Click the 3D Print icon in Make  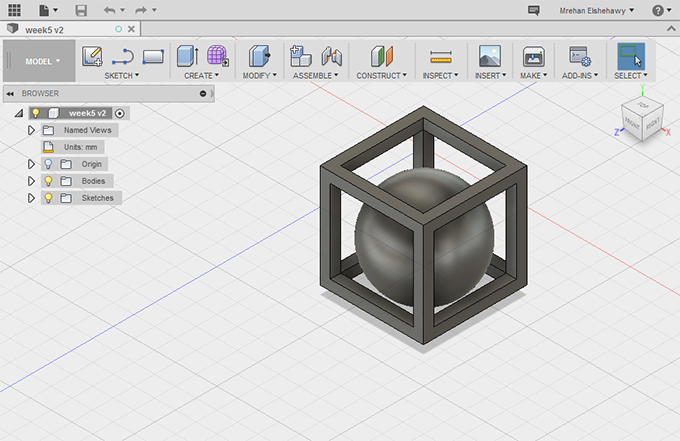click(533, 57)
